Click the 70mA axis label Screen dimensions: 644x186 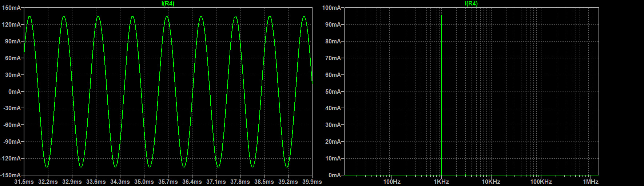coord(333,58)
